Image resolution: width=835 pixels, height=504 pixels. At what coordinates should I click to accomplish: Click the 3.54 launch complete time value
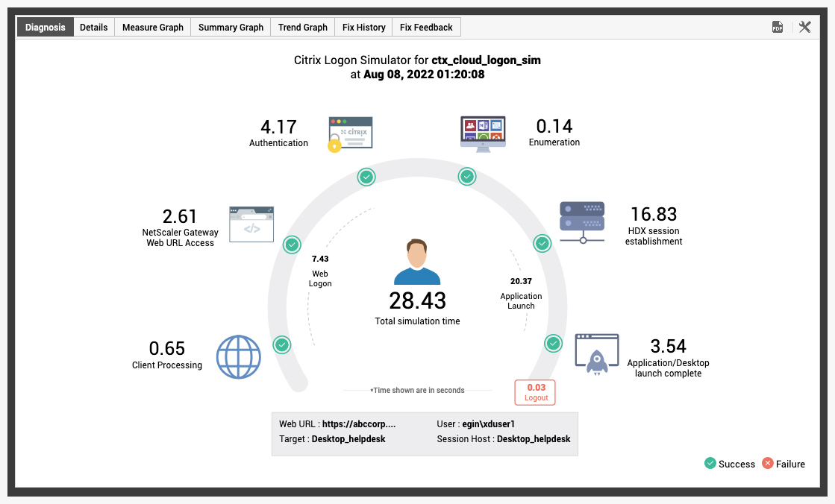pos(669,347)
